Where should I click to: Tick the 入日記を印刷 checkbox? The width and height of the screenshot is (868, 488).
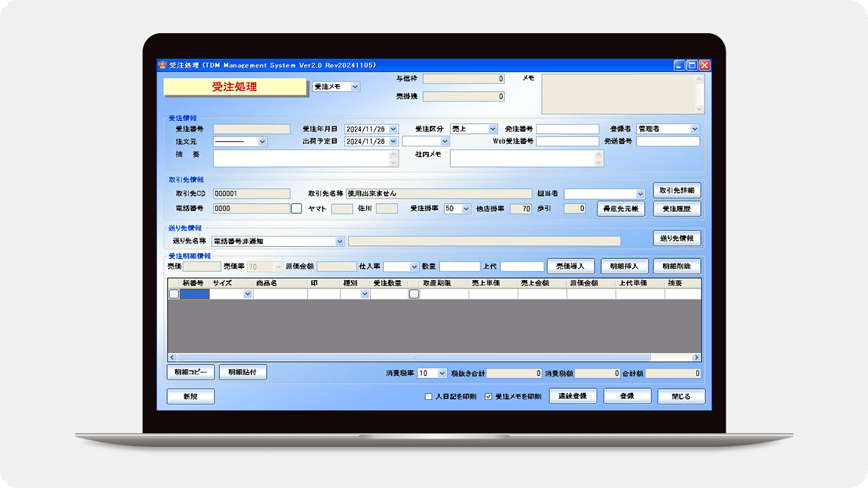pos(429,396)
